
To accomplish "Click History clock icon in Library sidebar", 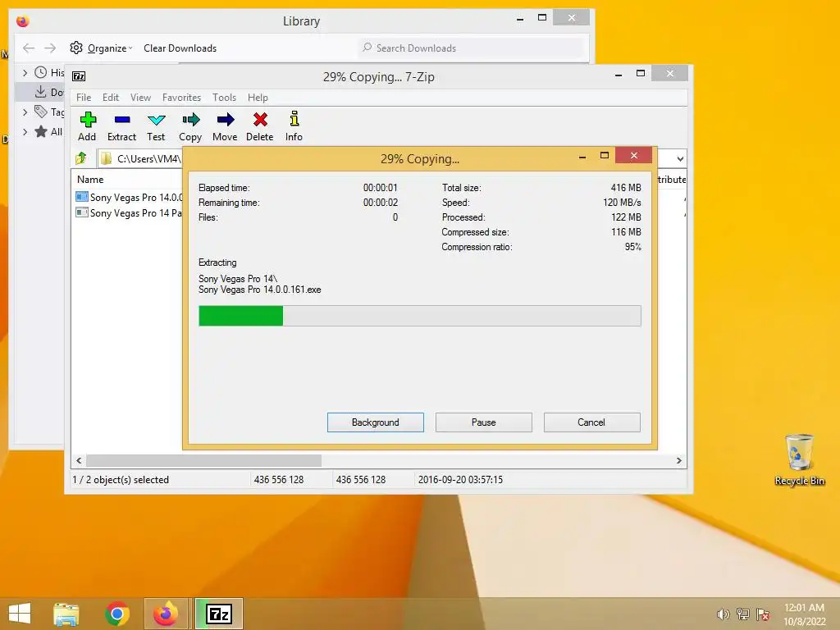I will tap(41, 72).
